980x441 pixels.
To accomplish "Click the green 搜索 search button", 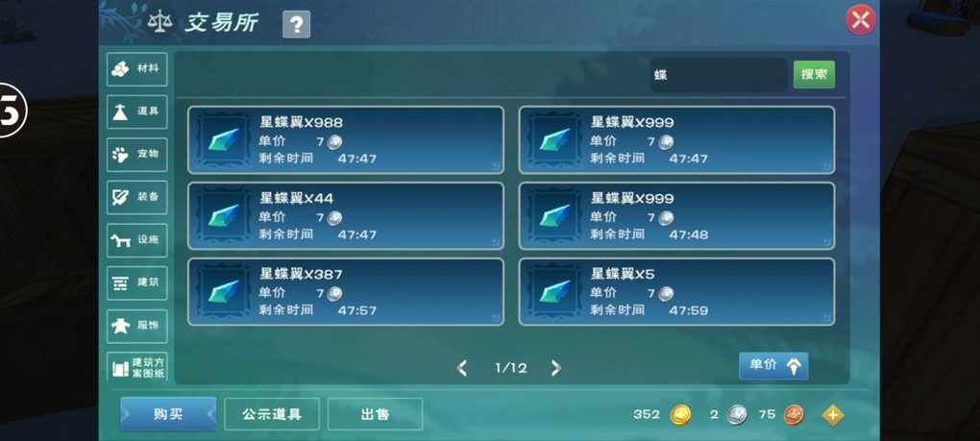I will click(814, 75).
